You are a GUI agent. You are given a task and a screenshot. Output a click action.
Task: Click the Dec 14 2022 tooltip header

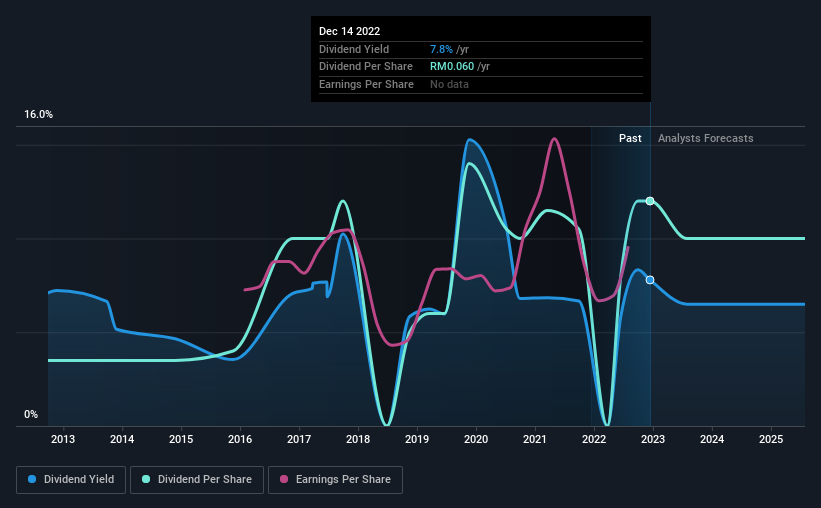(349, 31)
